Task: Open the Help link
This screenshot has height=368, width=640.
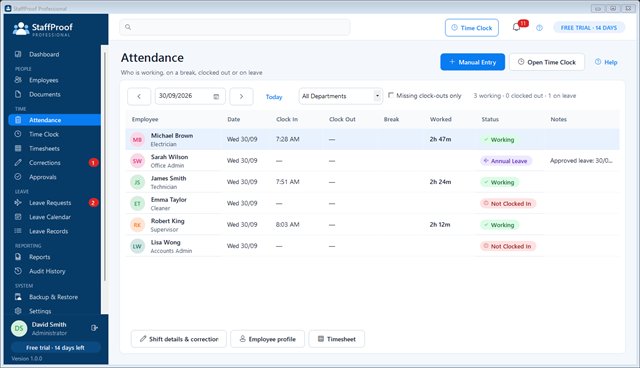Action: [606, 62]
